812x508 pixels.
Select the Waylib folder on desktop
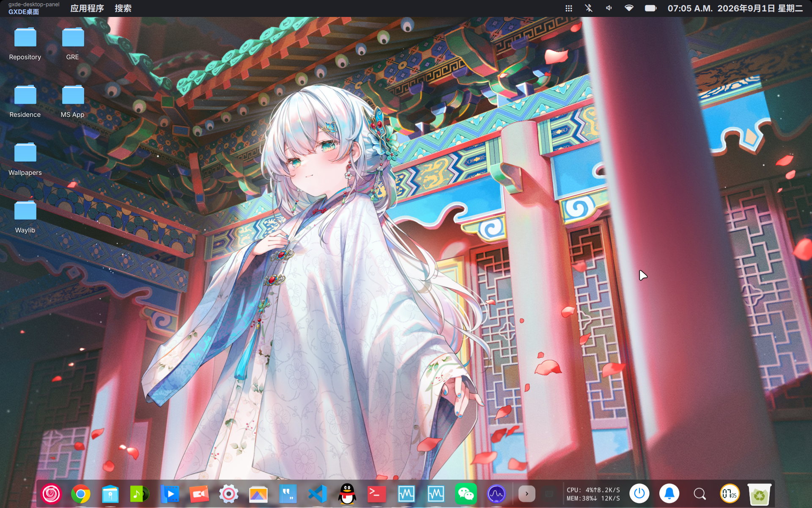tap(25, 217)
